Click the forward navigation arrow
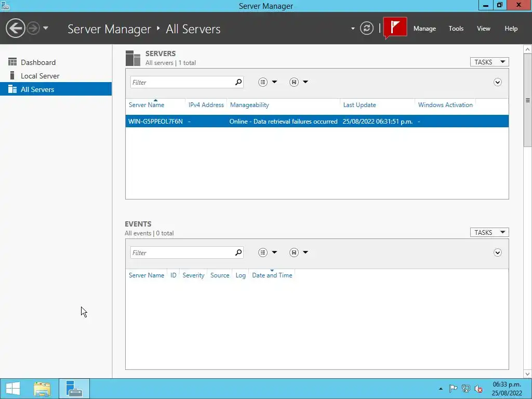Screen dimensions: 532x399 click(33, 28)
